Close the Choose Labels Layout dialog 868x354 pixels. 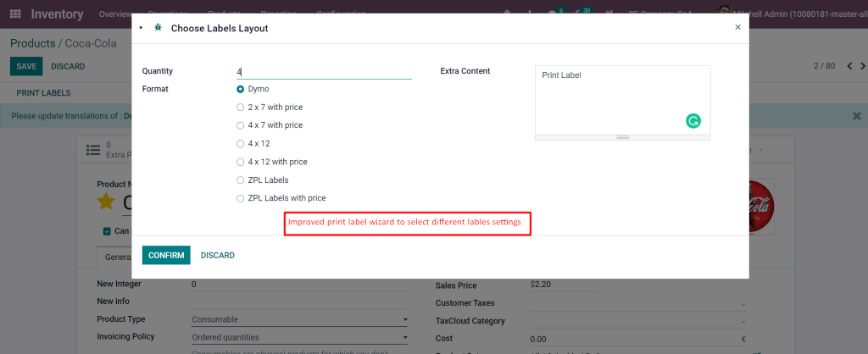point(737,27)
